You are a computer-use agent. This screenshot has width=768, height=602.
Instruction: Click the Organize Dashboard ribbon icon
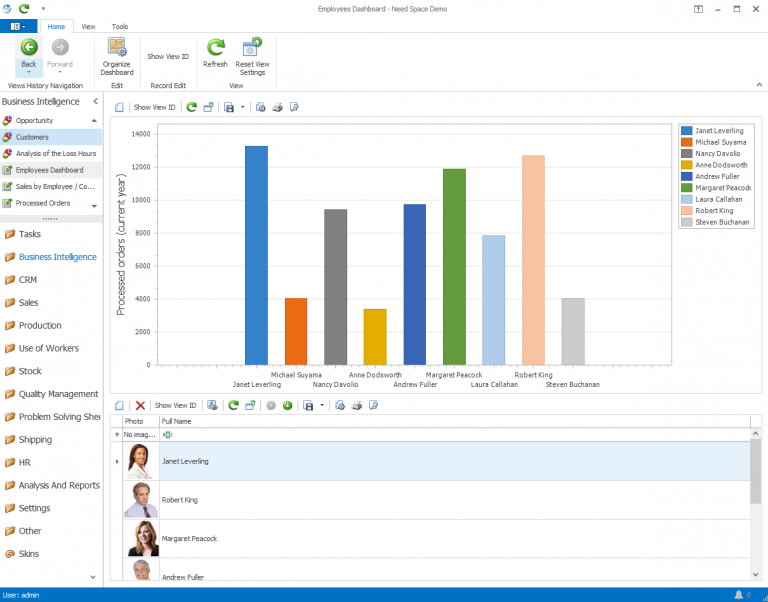(x=117, y=48)
